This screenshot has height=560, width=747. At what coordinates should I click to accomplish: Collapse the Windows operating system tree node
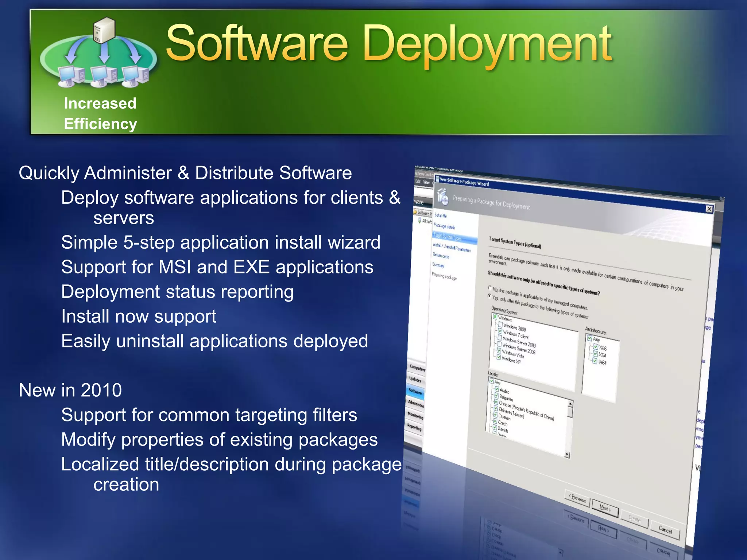tap(495, 316)
